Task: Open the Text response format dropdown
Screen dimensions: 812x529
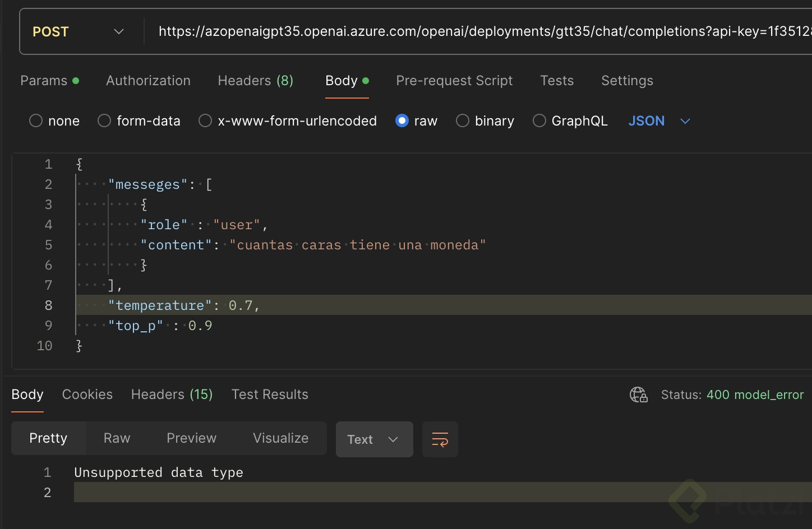Action: [x=374, y=439]
